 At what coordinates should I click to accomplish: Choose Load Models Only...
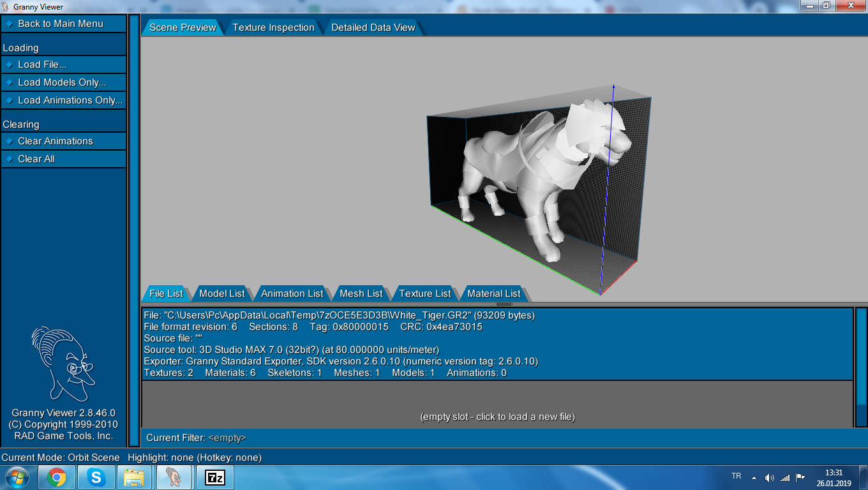[62, 82]
